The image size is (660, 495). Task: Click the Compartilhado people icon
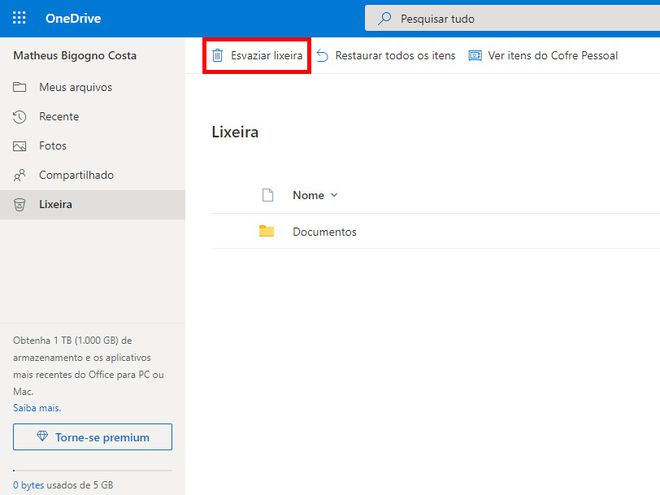(19, 175)
